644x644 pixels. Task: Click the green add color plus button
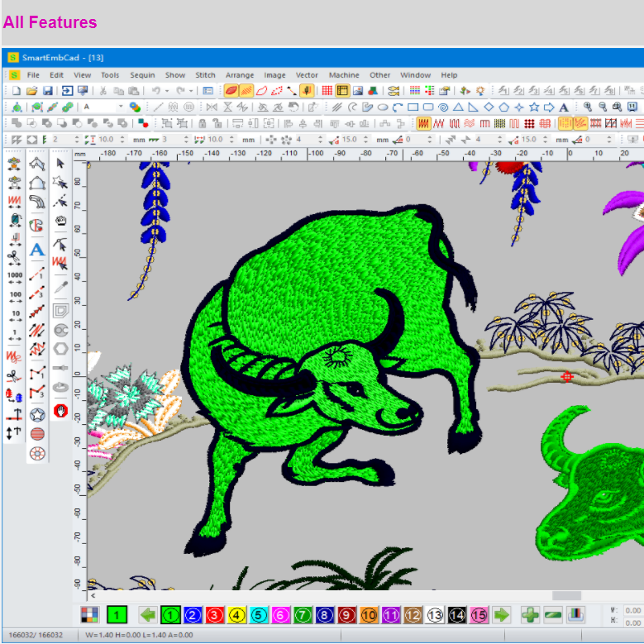(530, 614)
